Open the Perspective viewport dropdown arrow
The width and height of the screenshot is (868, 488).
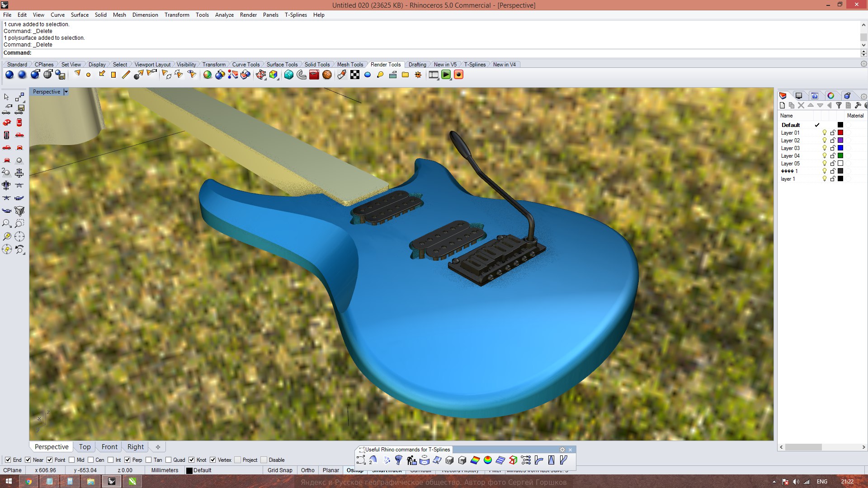(x=66, y=92)
